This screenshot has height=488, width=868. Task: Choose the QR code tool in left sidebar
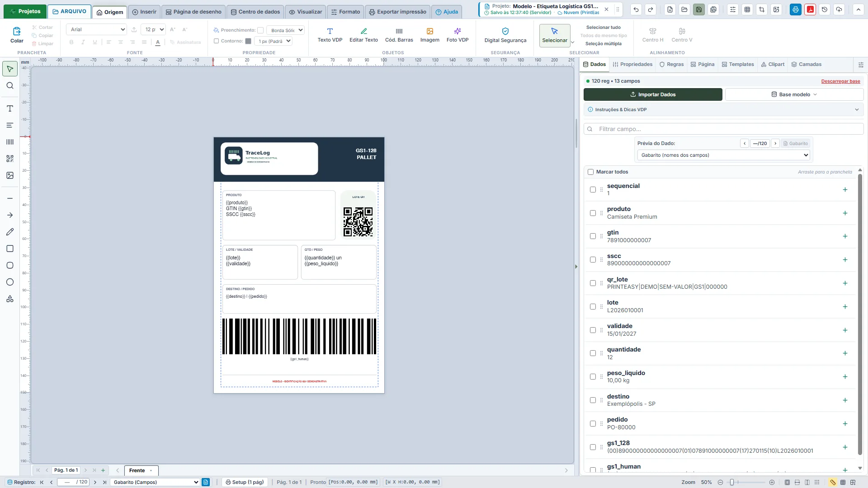10,159
